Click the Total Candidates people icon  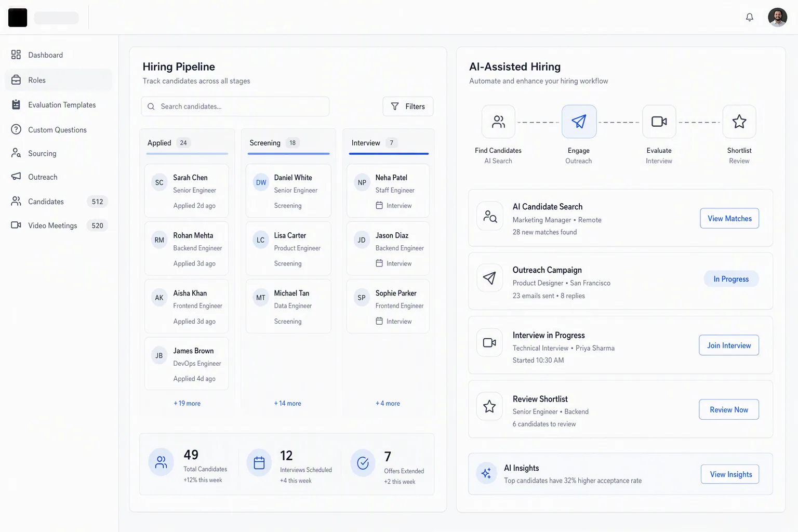point(161,462)
